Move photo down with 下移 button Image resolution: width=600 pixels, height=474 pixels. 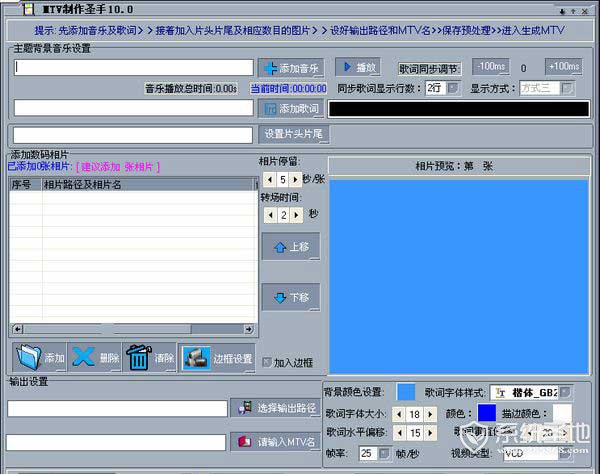click(x=291, y=297)
